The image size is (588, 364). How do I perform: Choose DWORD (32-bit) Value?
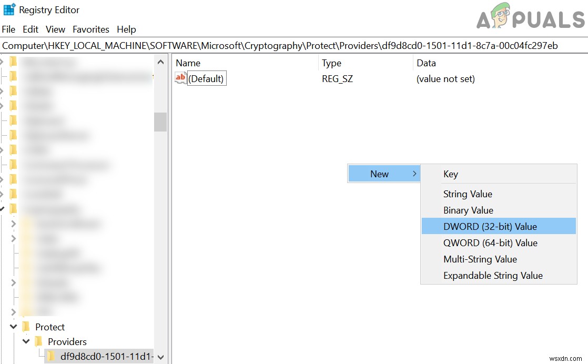pyautogui.click(x=499, y=226)
